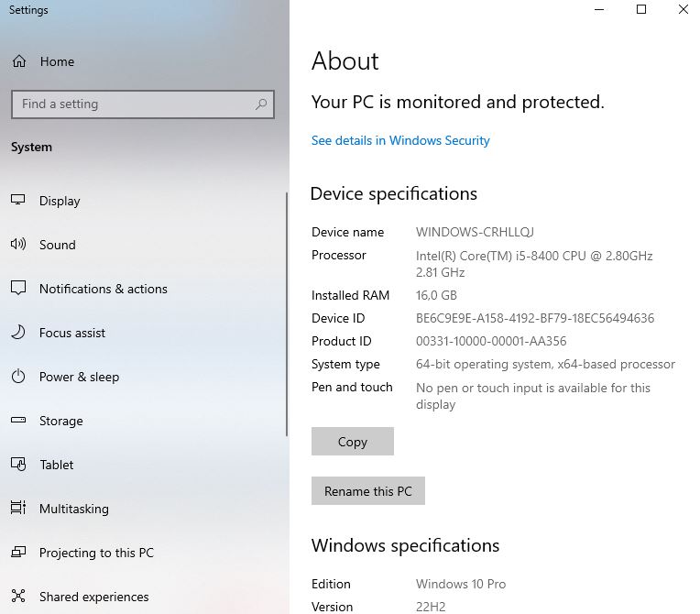The width and height of the screenshot is (700, 614).
Task: Open See details in Windows Security link
Action: pos(400,140)
